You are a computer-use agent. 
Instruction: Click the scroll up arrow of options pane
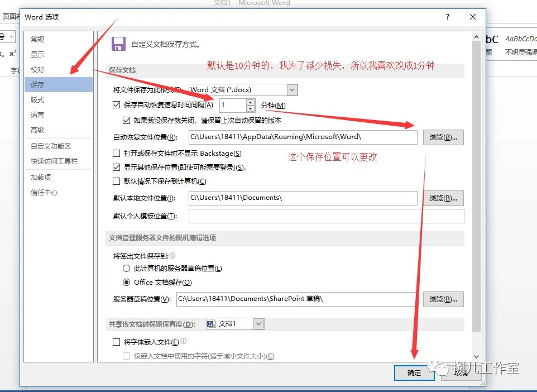tap(476, 37)
